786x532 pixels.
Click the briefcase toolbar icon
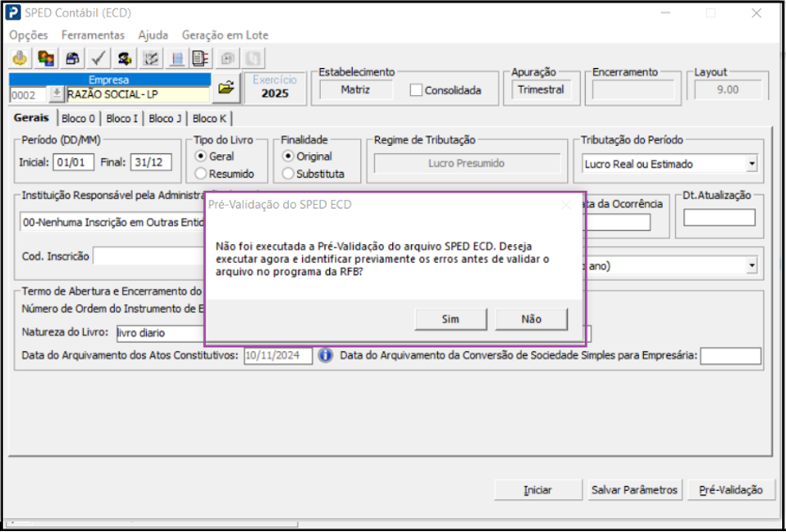tap(73, 58)
